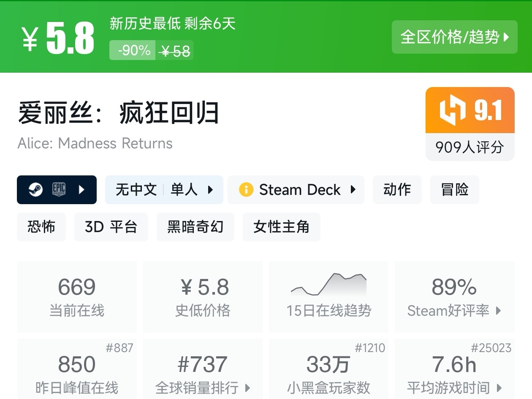The image size is (532, 399).
Task: Expand the platform selector arrow
Action: coord(82,190)
